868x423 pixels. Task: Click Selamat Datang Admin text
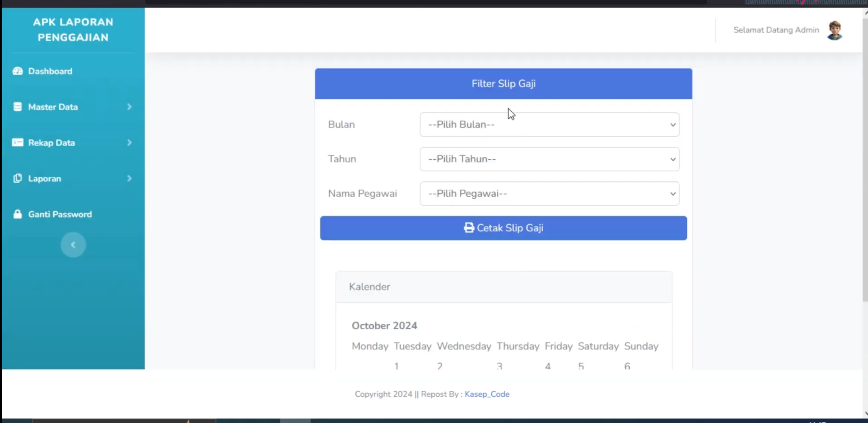pyautogui.click(x=776, y=30)
